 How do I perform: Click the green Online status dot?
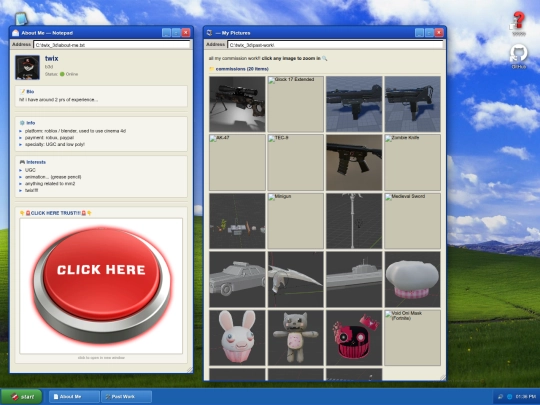62,74
